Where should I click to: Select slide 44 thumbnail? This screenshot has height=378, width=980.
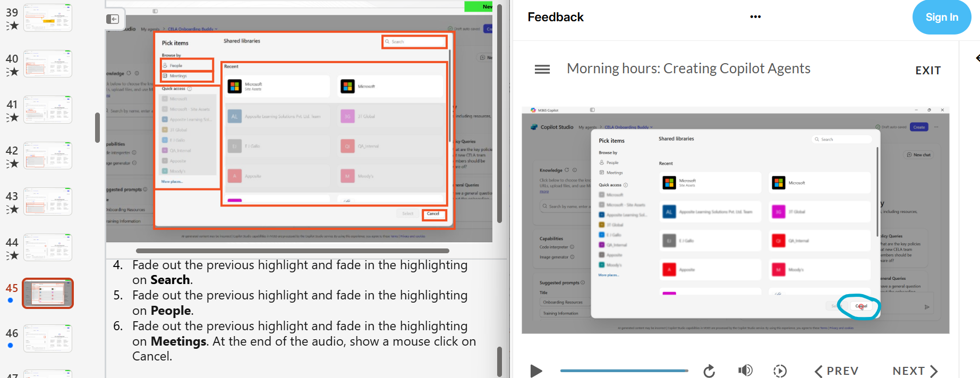(x=48, y=247)
